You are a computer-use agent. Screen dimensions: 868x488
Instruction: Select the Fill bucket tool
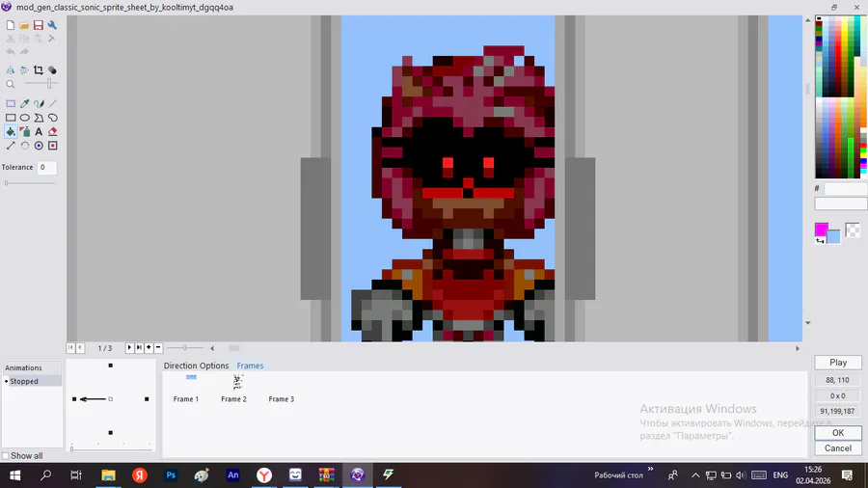11,132
